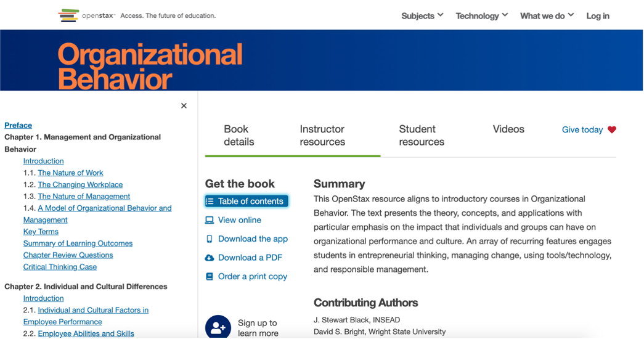Click the Sign up user-plus icon

218,327
